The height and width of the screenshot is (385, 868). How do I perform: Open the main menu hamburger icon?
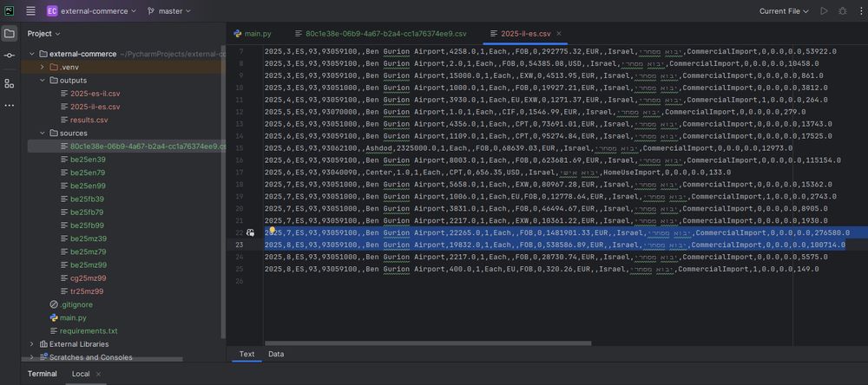30,11
